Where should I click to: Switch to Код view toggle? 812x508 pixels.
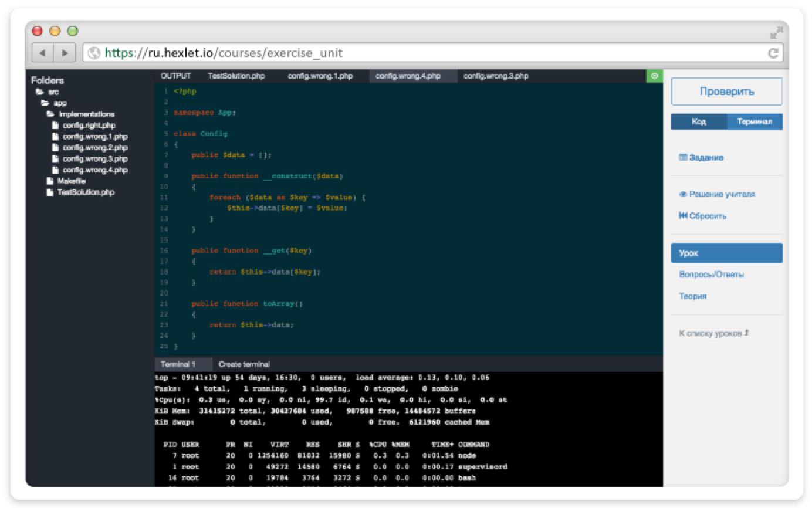tap(699, 122)
